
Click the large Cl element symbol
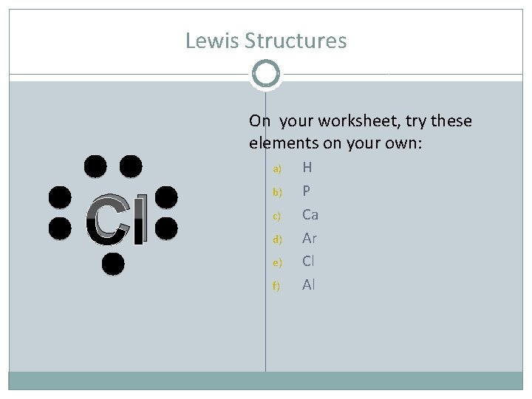pyautogui.click(x=117, y=221)
